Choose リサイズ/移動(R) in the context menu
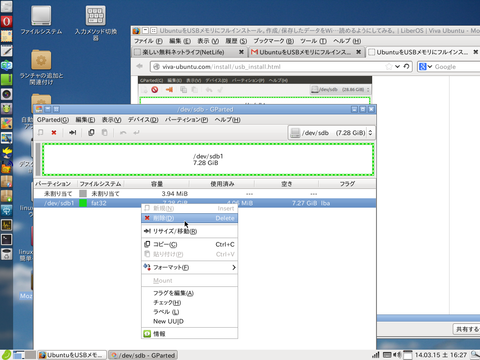Screen dimensions: 480x360 [x=189, y=231]
